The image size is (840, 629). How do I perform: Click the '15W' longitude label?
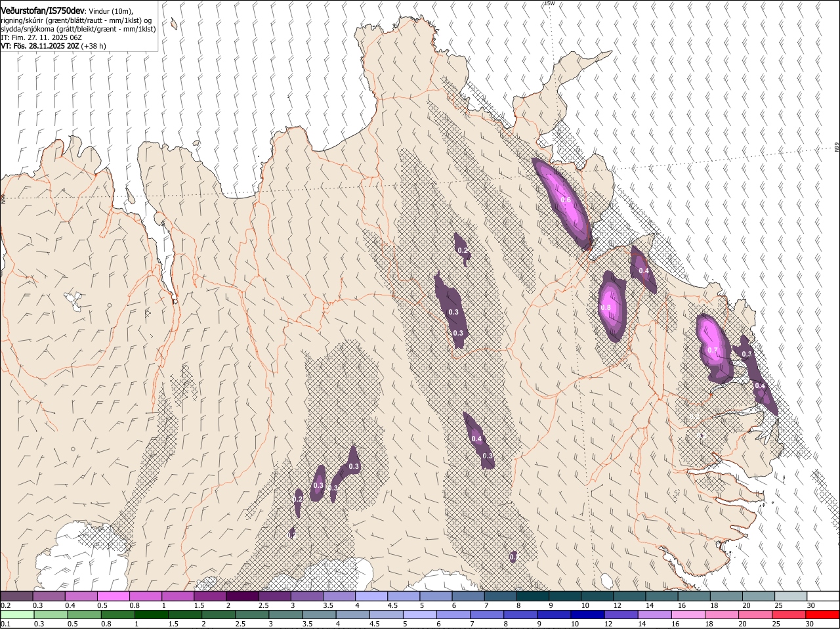tap(549, 4)
